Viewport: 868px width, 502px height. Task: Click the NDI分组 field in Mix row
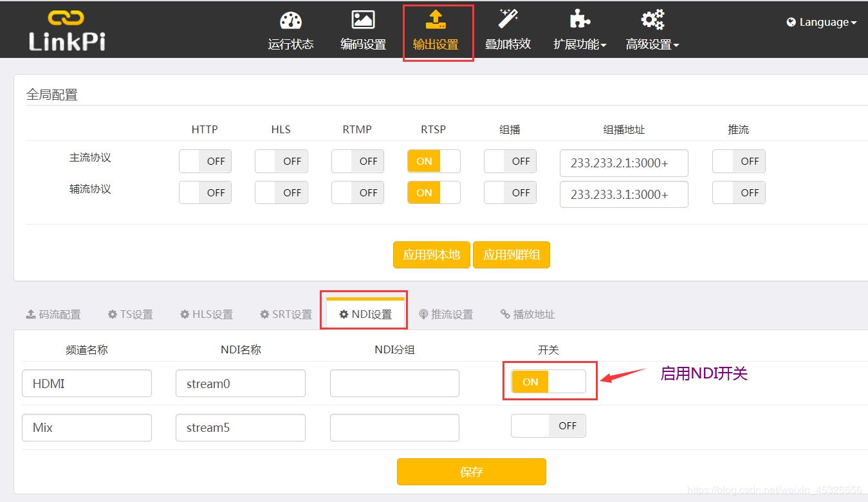click(394, 427)
